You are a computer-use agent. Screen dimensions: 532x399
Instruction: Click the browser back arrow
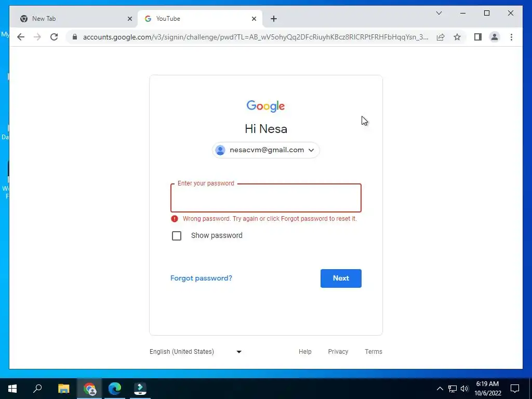click(x=21, y=37)
